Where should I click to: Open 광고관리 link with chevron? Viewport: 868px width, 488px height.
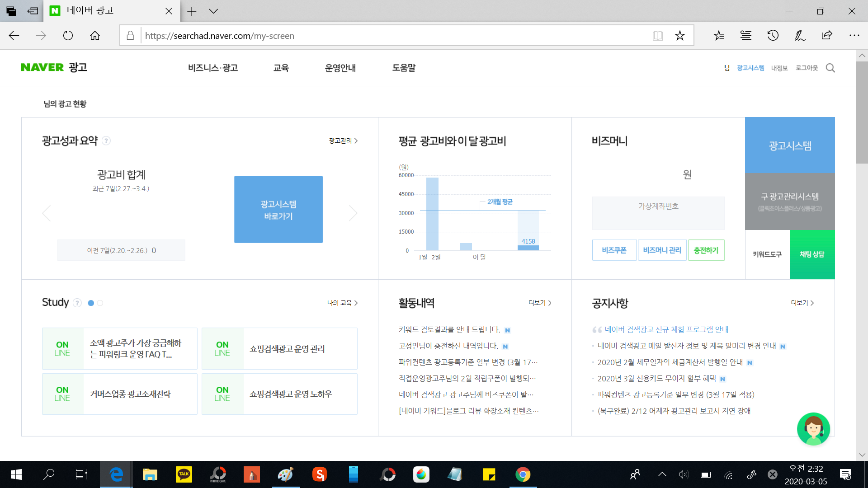point(343,141)
